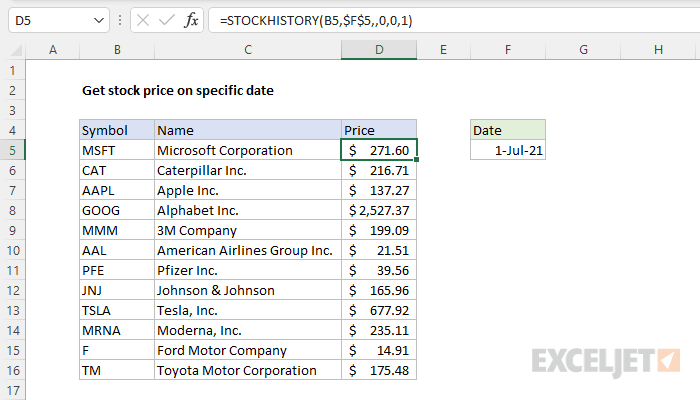Click the Moderna, Inc. name cell
Viewport: 700px width, 400px height.
(248, 330)
